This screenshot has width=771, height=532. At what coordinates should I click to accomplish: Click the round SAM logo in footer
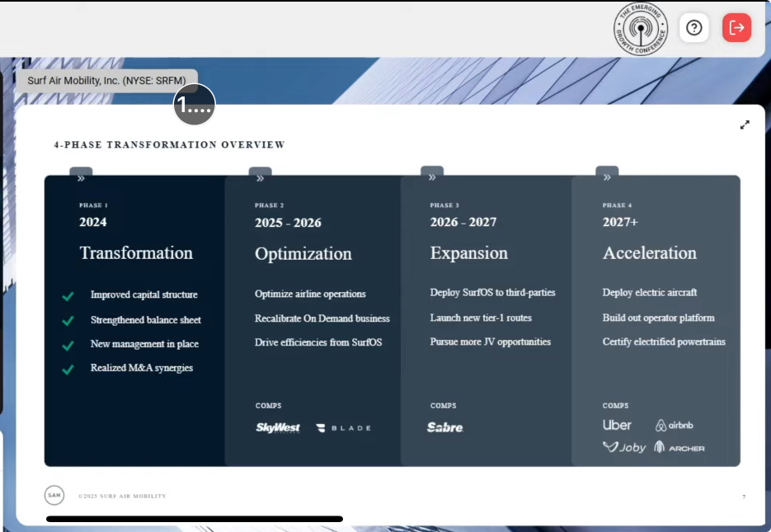[x=54, y=495]
